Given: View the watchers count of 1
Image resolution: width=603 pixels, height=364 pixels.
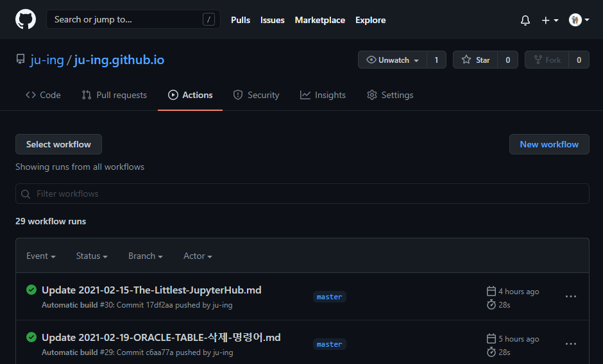Looking at the screenshot, I should click(436, 60).
